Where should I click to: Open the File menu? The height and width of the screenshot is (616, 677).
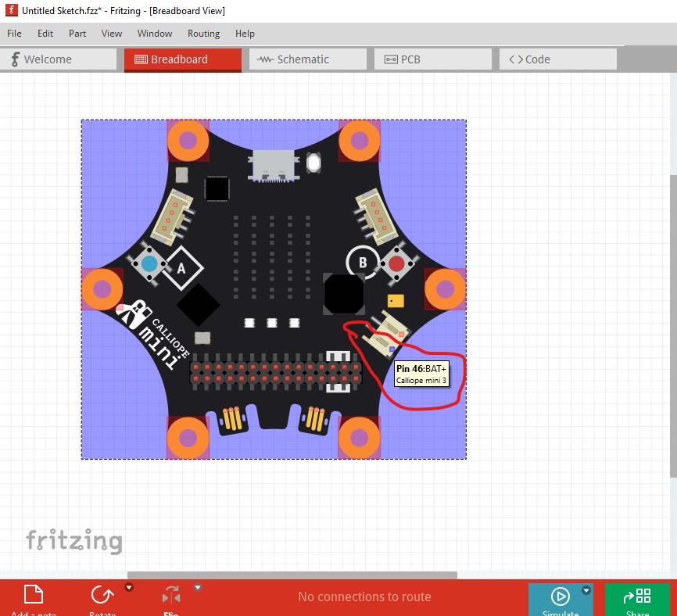[x=14, y=34]
